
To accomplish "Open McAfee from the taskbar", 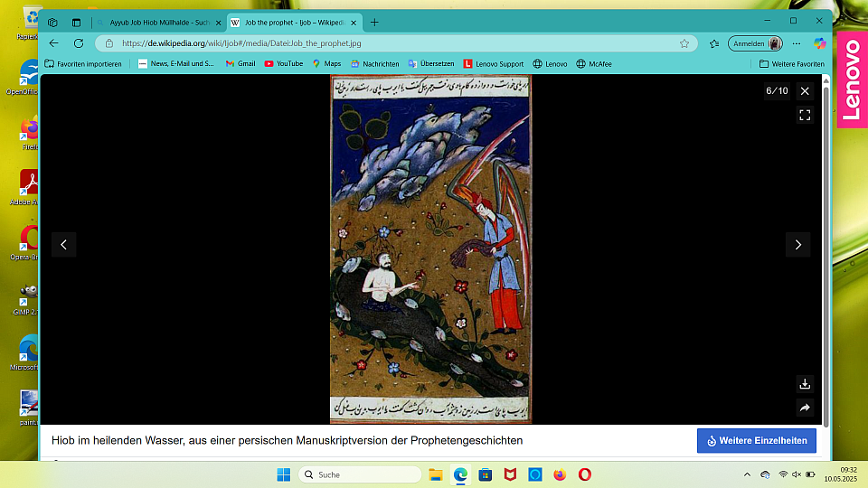I will pyautogui.click(x=510, y=474).
